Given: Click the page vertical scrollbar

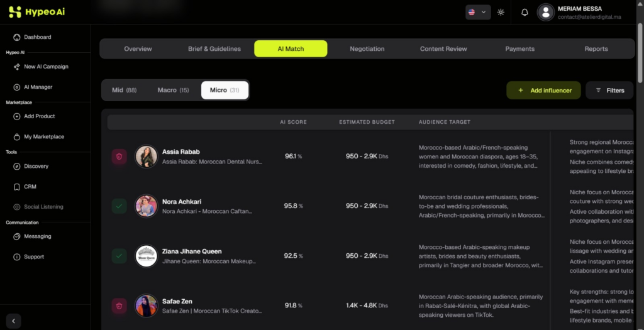Looking at the screenshot, I should (640, 53).
